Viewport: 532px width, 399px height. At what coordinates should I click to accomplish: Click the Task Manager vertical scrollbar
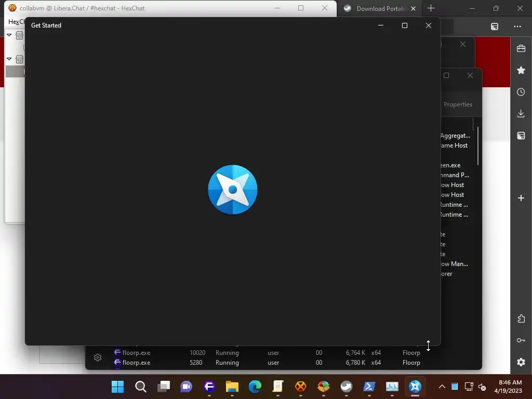coord(478,146)
